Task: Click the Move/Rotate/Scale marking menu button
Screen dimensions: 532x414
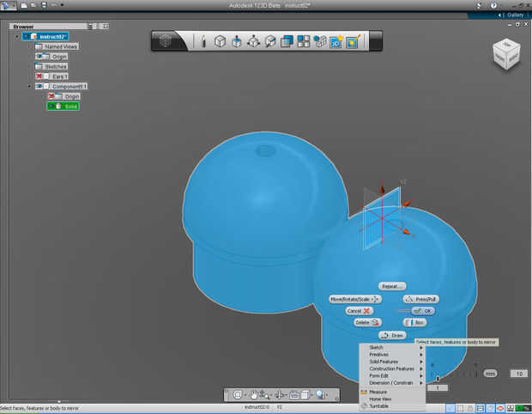Action: click(355, 299)
